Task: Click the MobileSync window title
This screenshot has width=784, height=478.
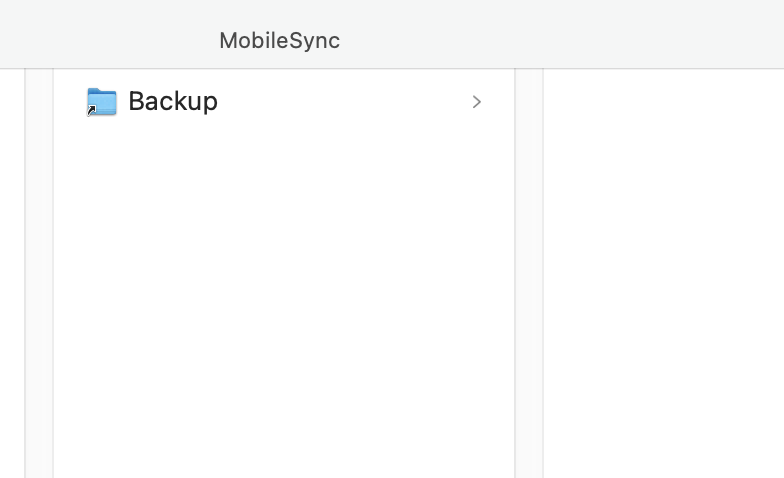Action: [280, 40]
